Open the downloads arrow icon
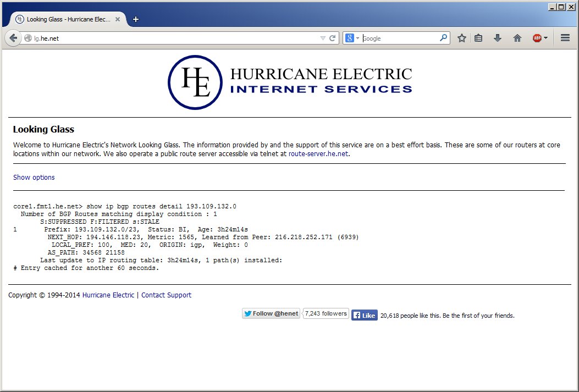Viewport: 579px width, 392px height. [x=498, y=38]
